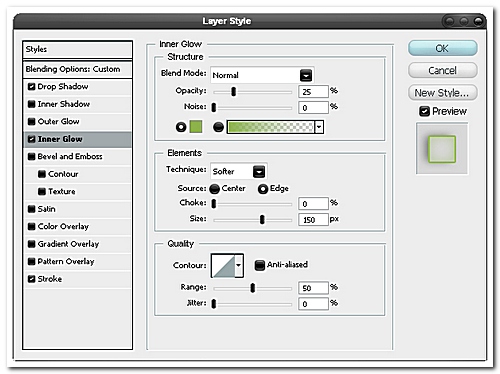The width and height of the screenshot is (500, 374).
Task: Open the Styles panel entry
Action: click(x=77, y=49)
